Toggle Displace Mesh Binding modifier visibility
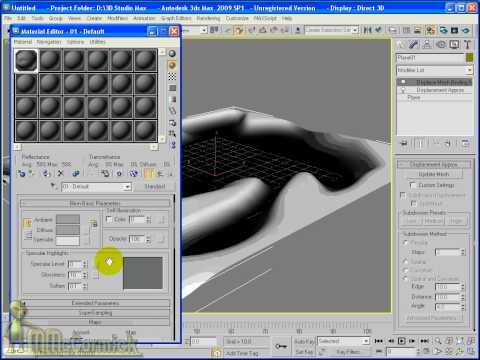 pyautogui.click(x=403, y=82)
